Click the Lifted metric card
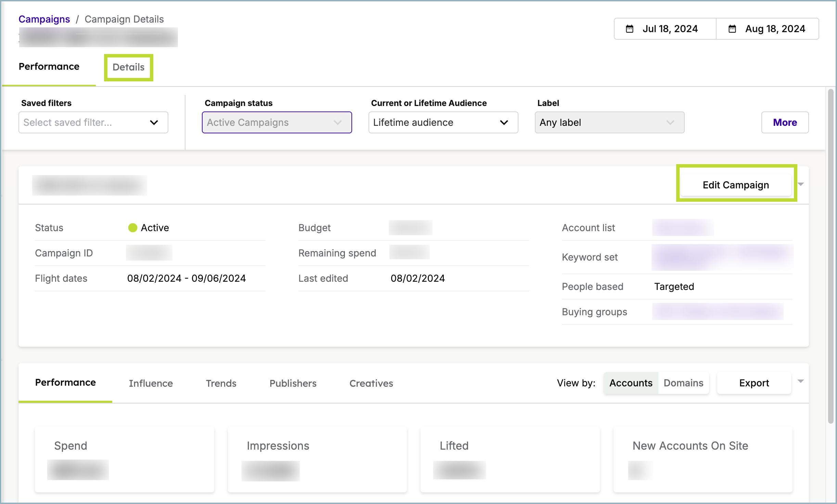Screen dimensions: 837x504 tap(510, 460)
